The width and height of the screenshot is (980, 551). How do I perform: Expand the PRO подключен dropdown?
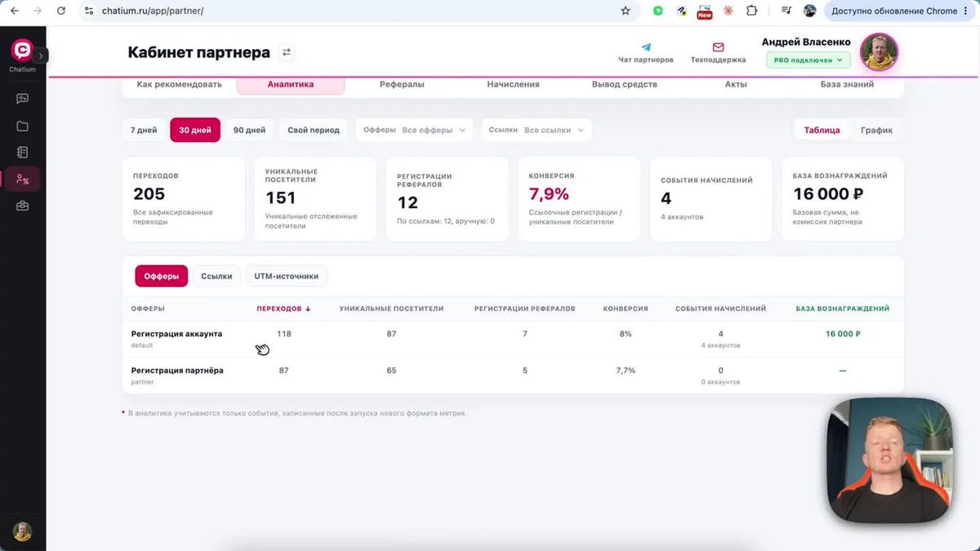pyautogui.click(x=808, y=60)
